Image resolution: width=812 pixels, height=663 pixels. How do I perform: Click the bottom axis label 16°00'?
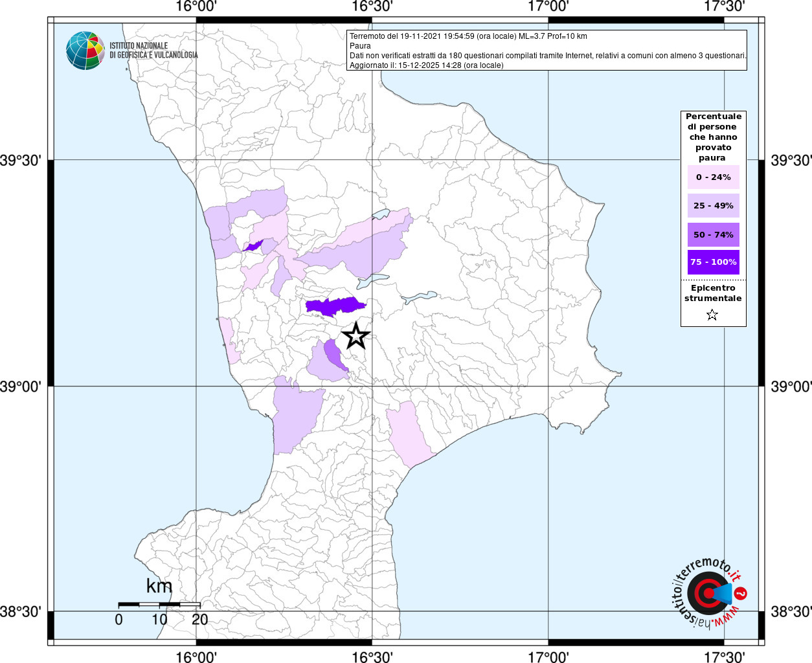[x=196, y=657]
